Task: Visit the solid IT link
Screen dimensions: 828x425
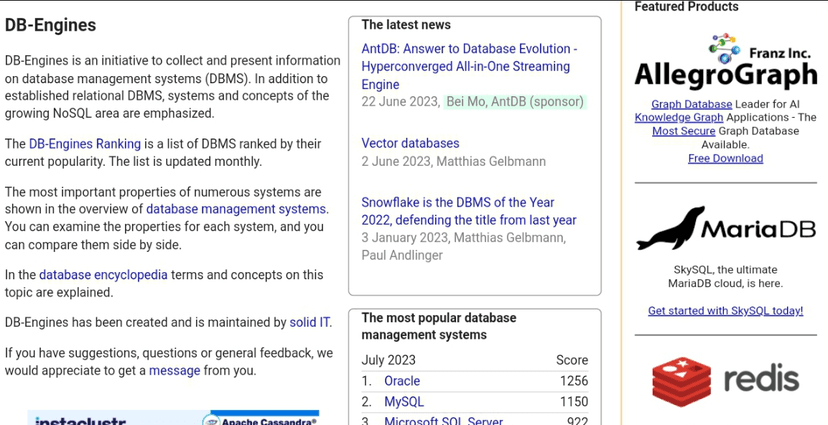Action: pos(310,322)
